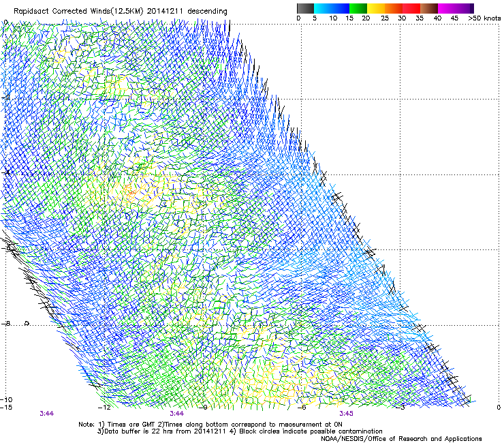Click 'Black circles indicate possible contamination' note
The width and height of the screenshot is (504, 443).
(311, 431)
